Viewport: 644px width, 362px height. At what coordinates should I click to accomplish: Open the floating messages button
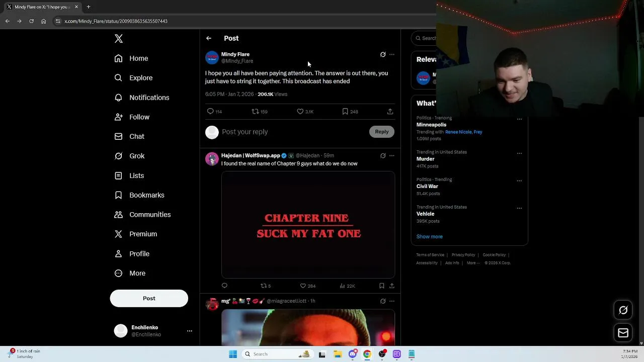[x=623, y=333]
